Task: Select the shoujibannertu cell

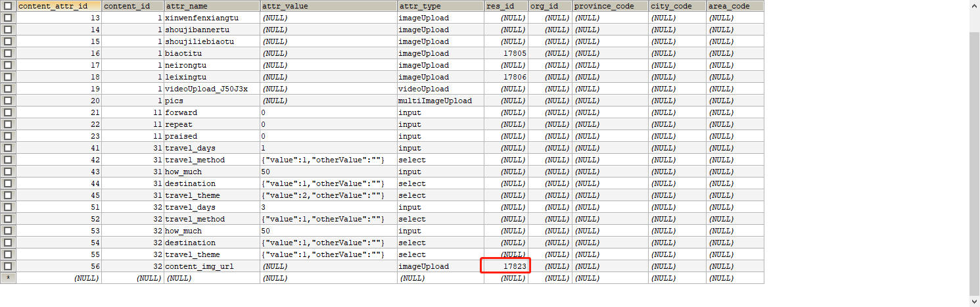Action: point(212,30)
